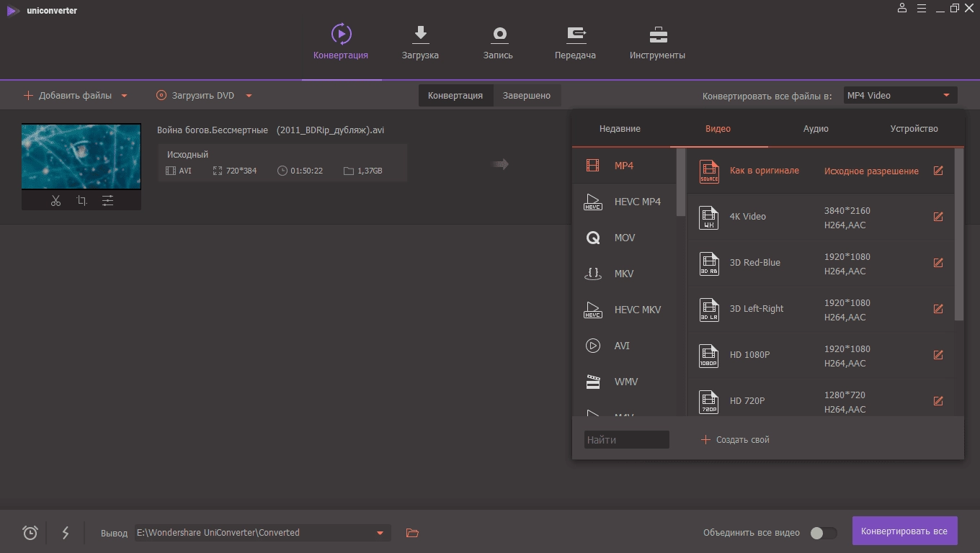Switch to the Видео tab
The image size is (980, 553).
point(718,129)
